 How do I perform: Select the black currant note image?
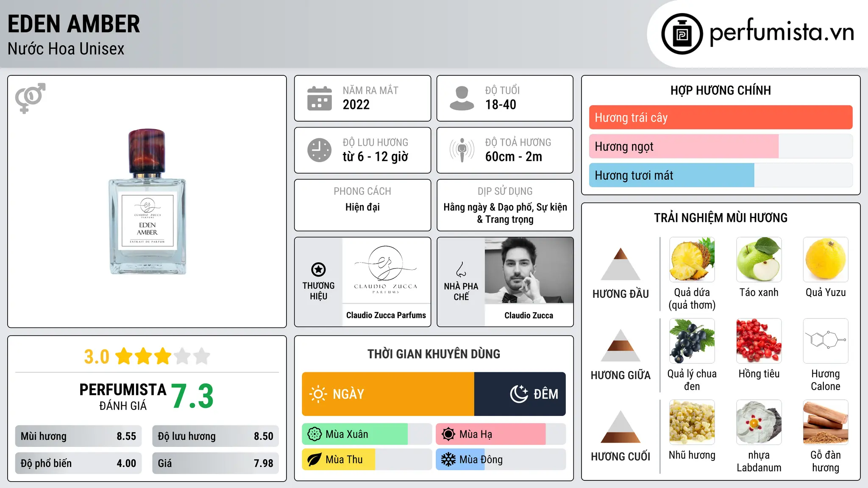point(692,341)
